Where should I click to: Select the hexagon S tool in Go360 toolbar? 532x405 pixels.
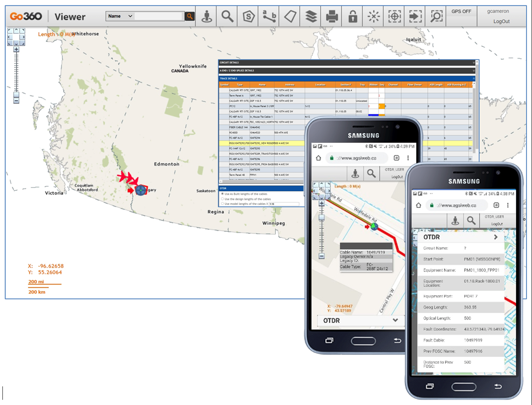point(249,17)
